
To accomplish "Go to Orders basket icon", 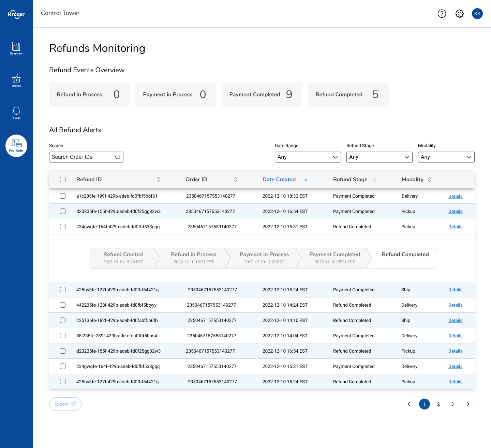I will (x=16, y=81).
